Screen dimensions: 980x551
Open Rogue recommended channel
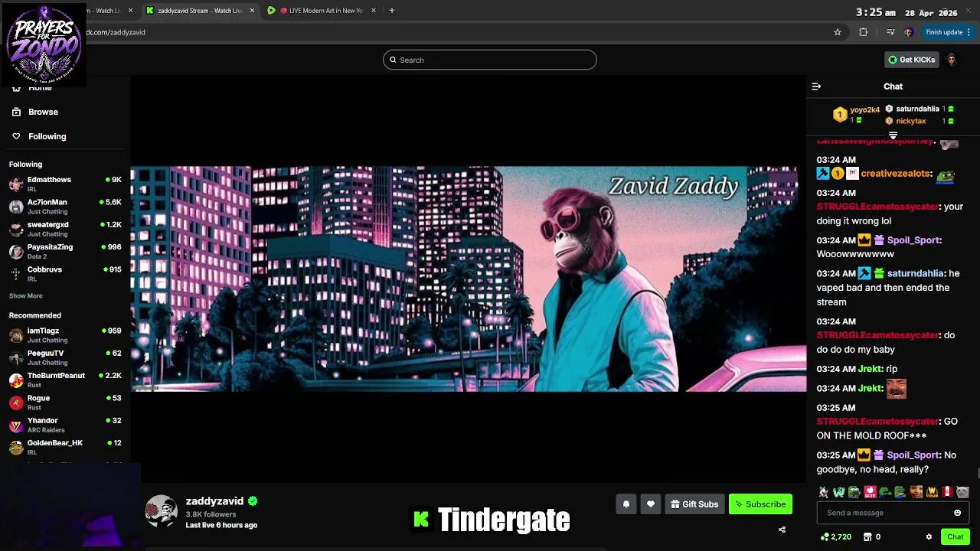tap(65, 403)
